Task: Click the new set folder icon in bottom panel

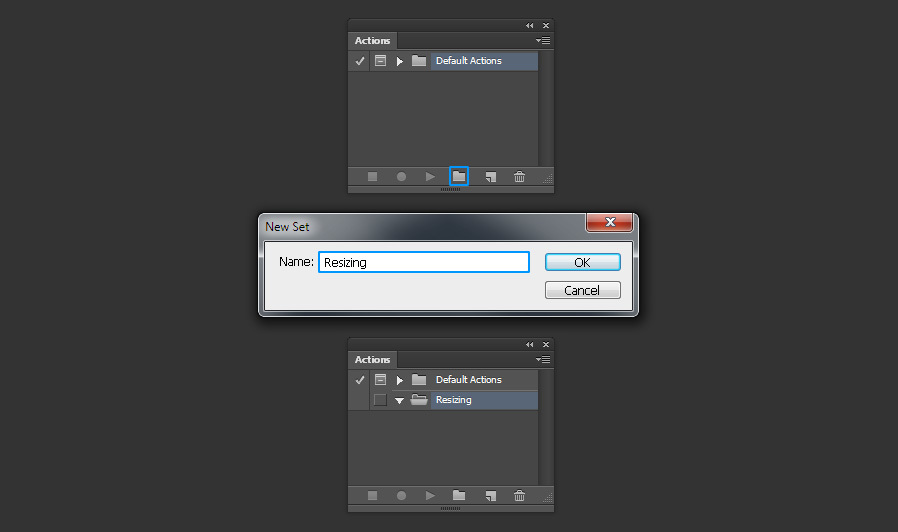Action: click(459, 495)
